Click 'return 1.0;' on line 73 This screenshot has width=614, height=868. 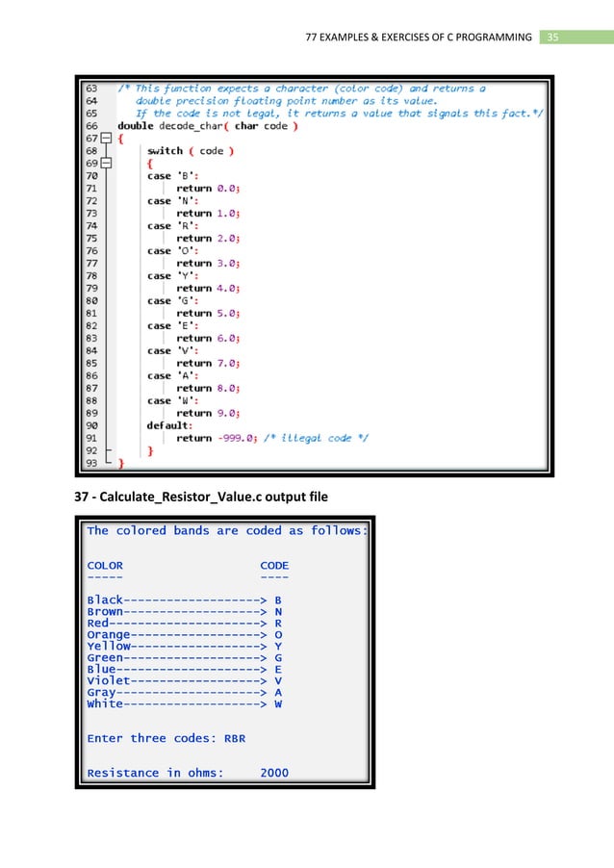click(x=208, y=213)
